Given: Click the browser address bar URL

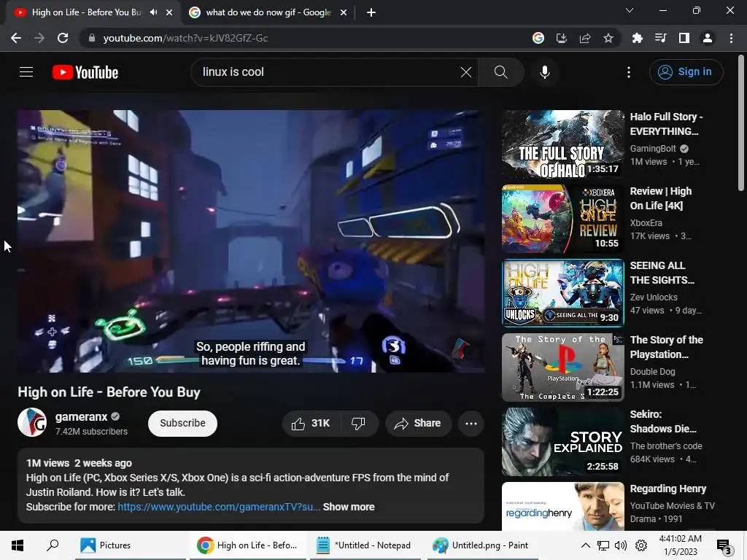Looking at the screenshot, I should coord(185,38).
